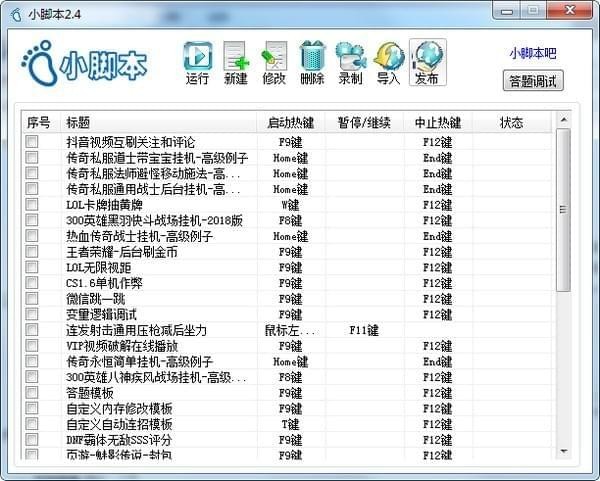This screenshot has height=481, width=600.
Task: Click the scrollbar up arrow
Action: point(563,120)
